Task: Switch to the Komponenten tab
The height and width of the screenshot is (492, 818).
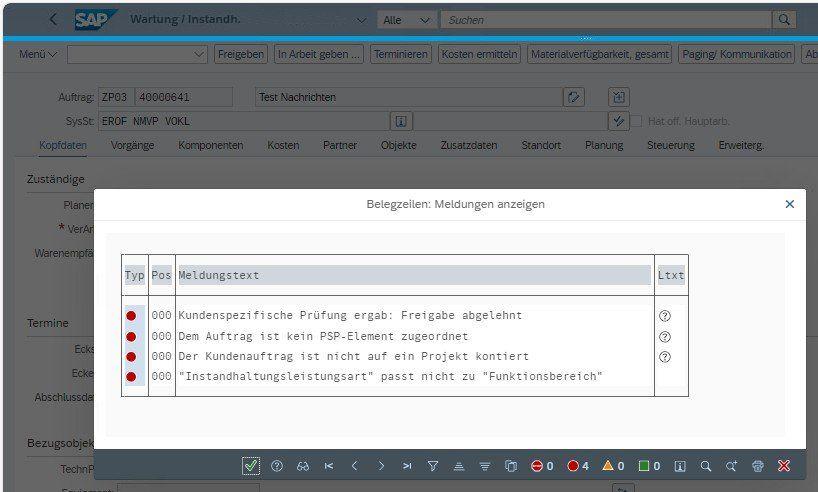Action: click(x=211, y=145)
